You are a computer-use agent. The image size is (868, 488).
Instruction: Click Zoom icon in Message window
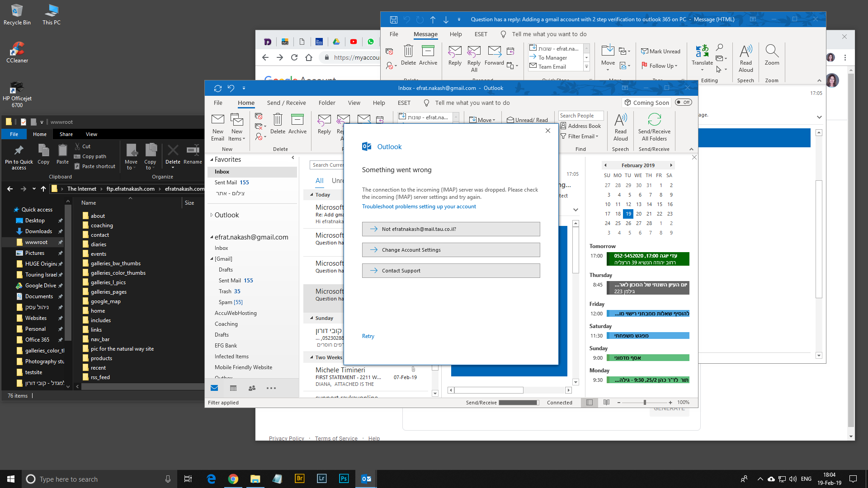tap(772, 55)
